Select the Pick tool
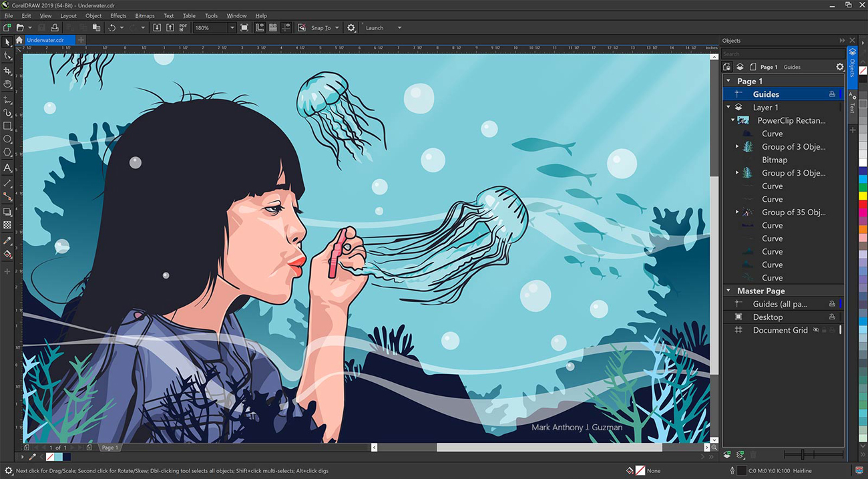868x479 pixels. (7, 41)
